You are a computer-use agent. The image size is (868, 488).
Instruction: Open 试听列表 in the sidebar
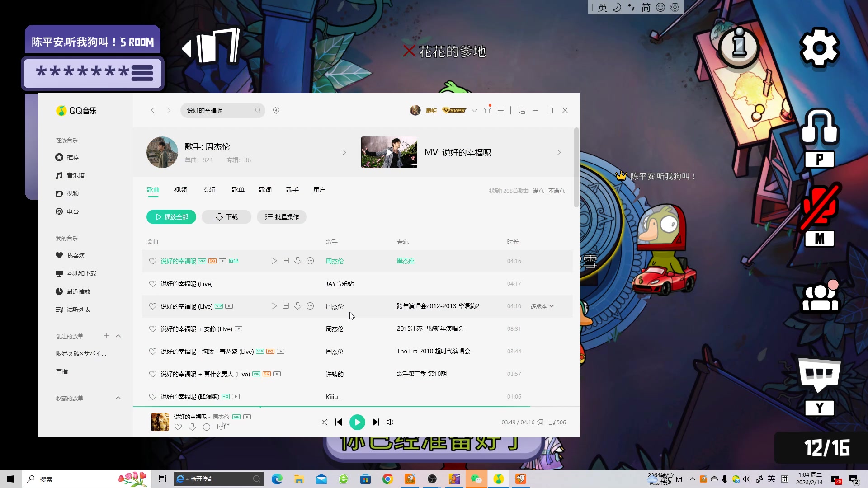(x=73, y=310)
